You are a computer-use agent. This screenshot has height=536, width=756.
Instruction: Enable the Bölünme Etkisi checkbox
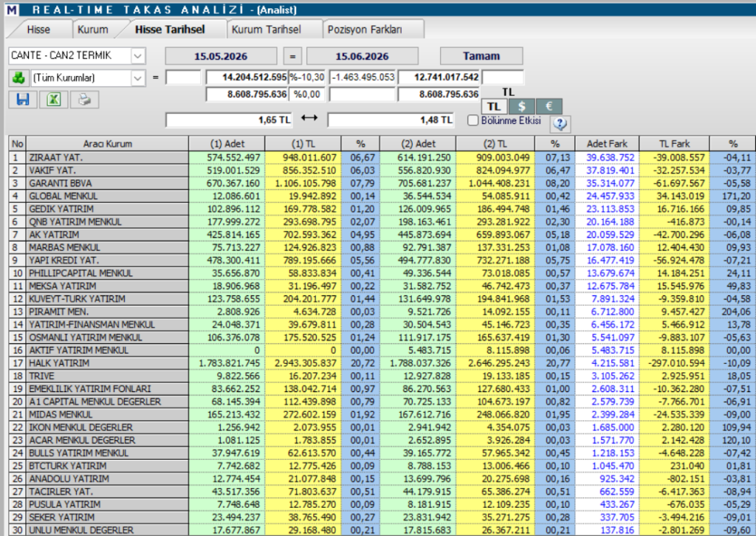pyautogui.click(x=472, y=120)
